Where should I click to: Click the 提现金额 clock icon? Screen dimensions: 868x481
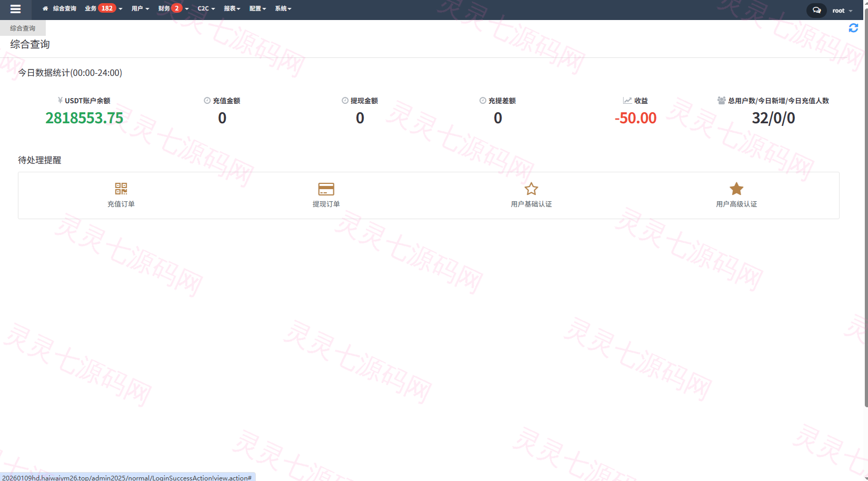coord(345,101)
